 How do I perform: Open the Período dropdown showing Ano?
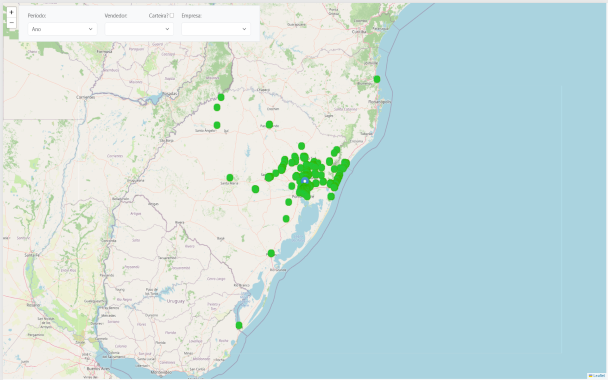point(62,29)
